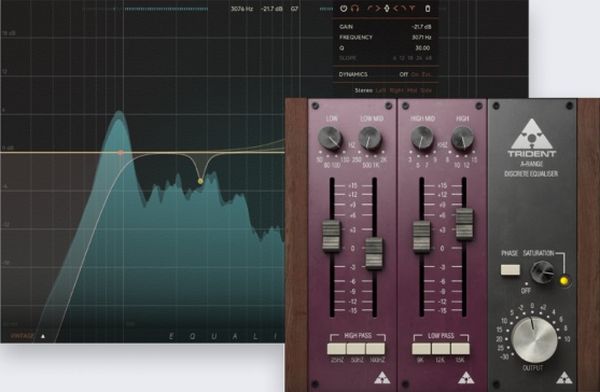Click the DISCRETE EQUALISER text
Image resolution: width=600 pixels, height=392 pixels.
tap(531, 174)
